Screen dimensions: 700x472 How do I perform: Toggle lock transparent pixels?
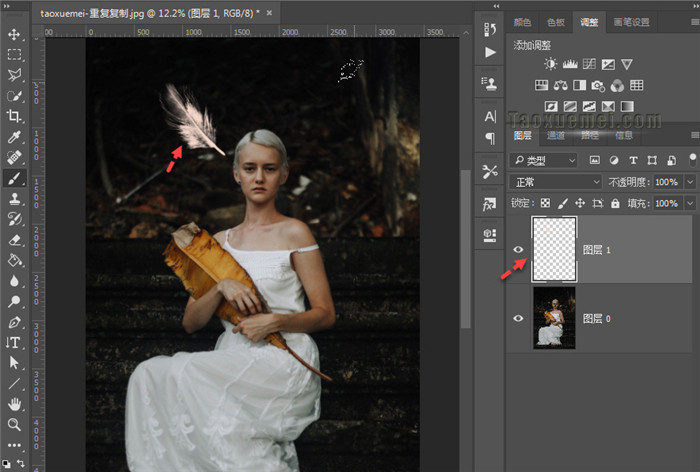(545, 204)
